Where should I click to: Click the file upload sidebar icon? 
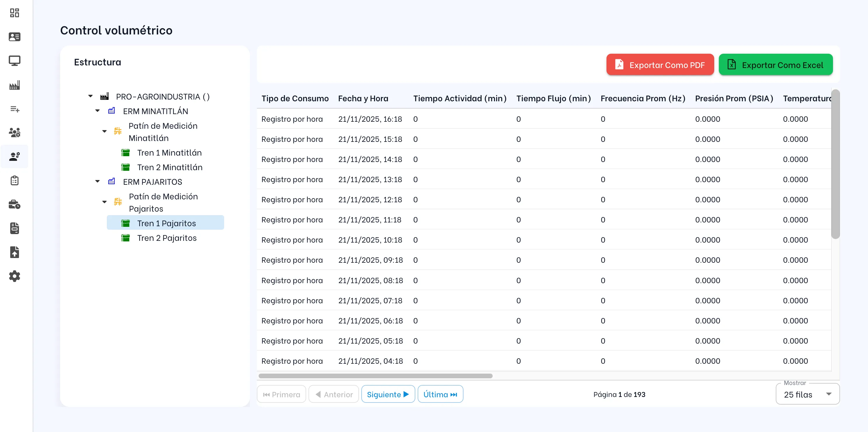[x=15, y=252]
